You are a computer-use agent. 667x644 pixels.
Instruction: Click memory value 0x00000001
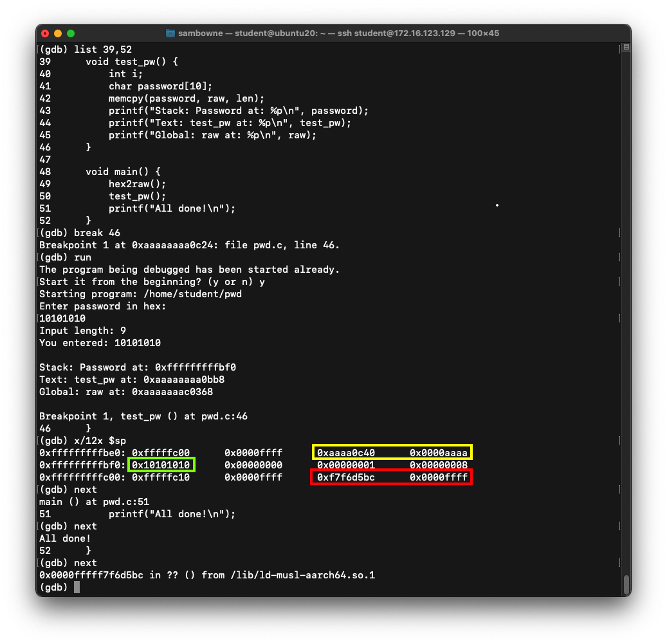(x=346, y=465)
